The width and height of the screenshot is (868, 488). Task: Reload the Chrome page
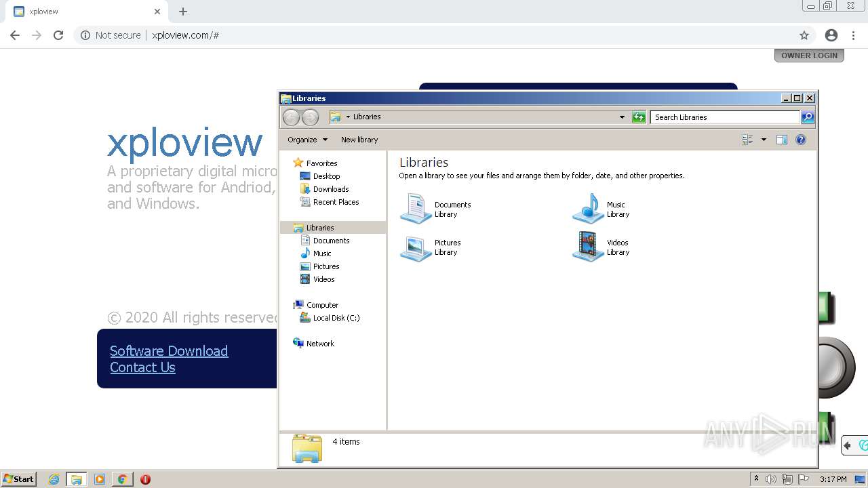pyautogui.click(x=58, y=35)
